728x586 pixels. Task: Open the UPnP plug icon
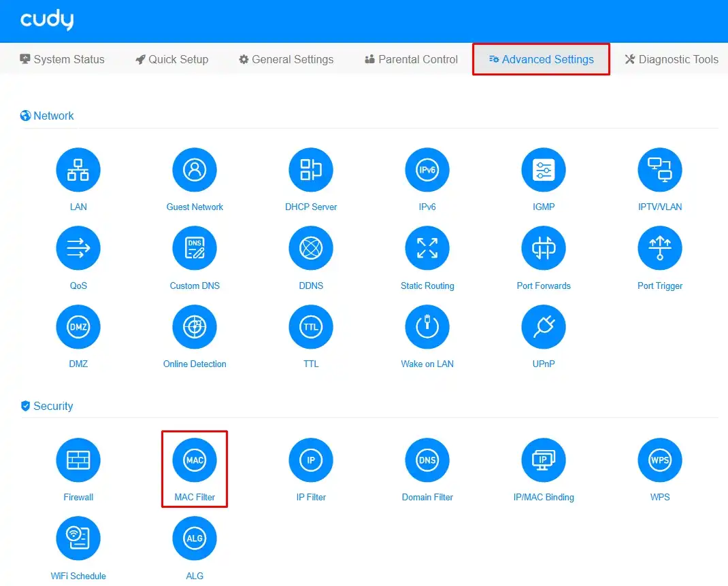click(544, 326)
